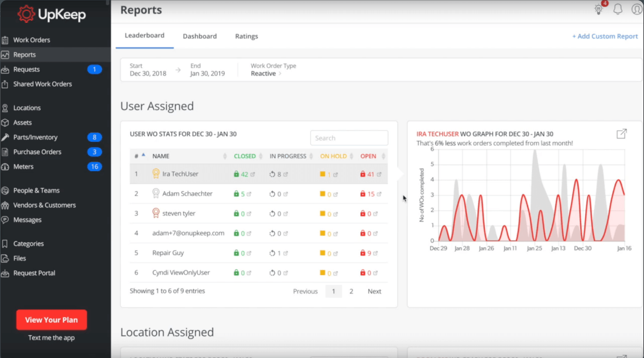Click the lightbulb tips icon with red badge
The height and width of the screenshot is (358, 644).
[x=599, y=9]
